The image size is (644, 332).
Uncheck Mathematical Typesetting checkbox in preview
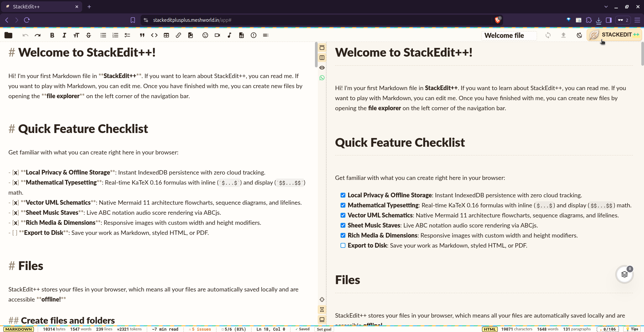343,205
